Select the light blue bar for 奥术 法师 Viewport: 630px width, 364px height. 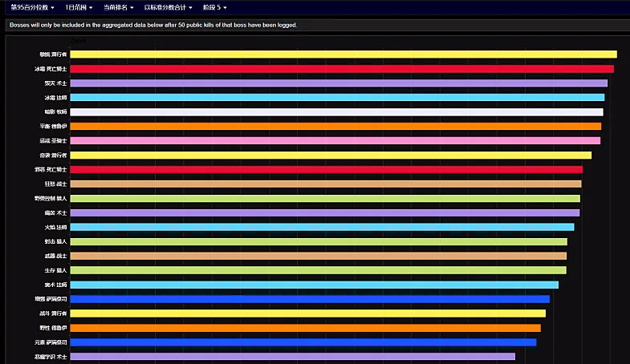click(314, 285)
